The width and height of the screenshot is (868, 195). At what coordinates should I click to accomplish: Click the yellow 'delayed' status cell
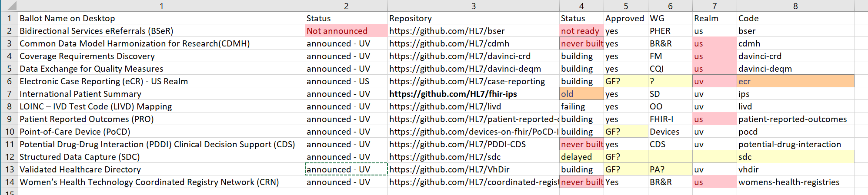pyautogui.click(x=581, y=157)
